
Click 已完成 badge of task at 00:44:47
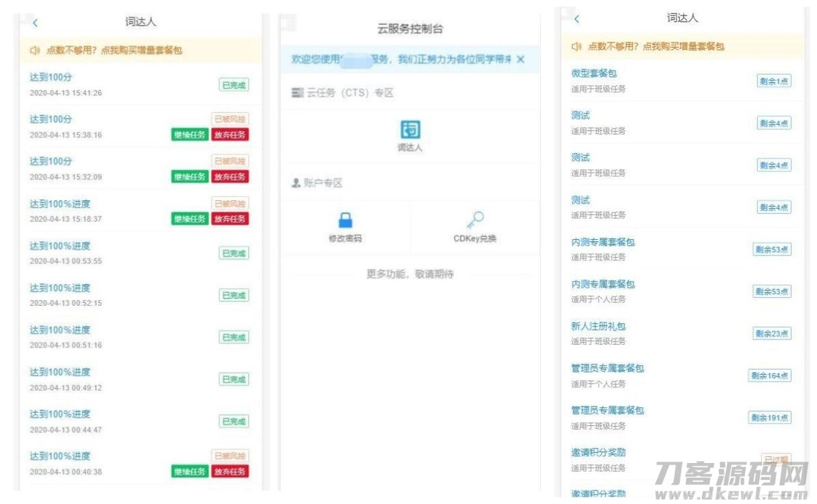point(233,421)
